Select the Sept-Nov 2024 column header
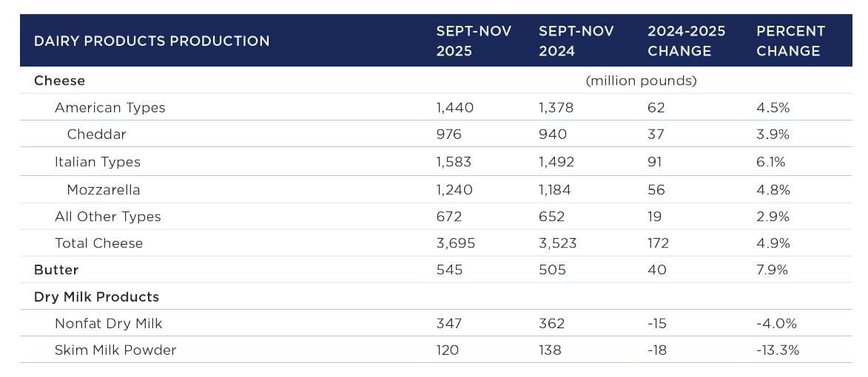This screenshot has width=868, height=377. coord(576,41)
